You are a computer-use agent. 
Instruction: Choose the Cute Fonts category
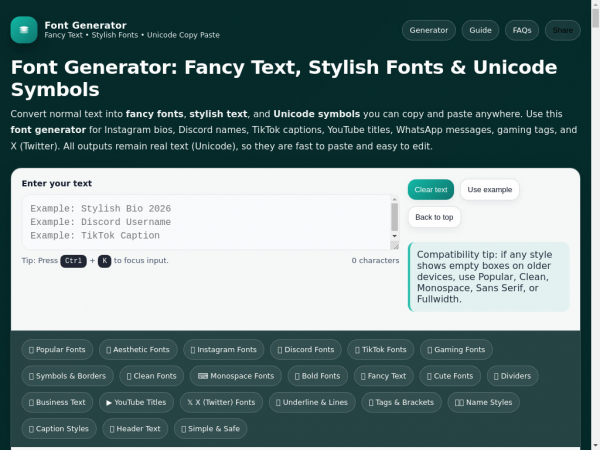(450, 376)
